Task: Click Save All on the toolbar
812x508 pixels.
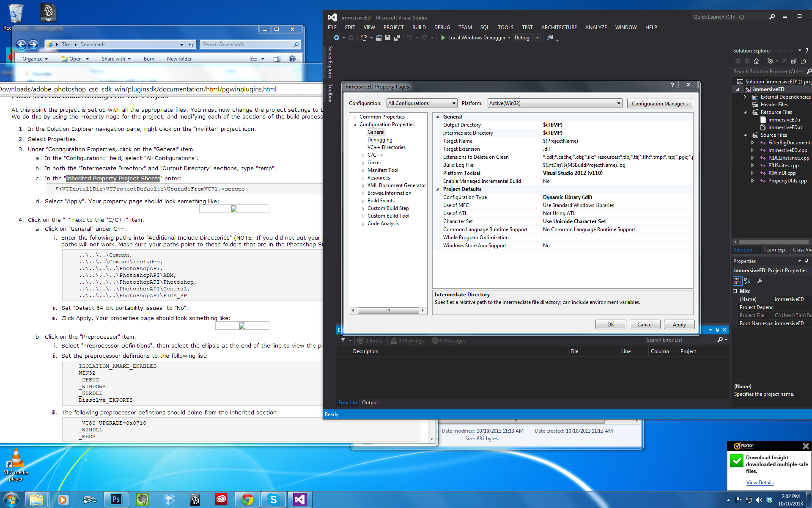Action: [397, 38]
